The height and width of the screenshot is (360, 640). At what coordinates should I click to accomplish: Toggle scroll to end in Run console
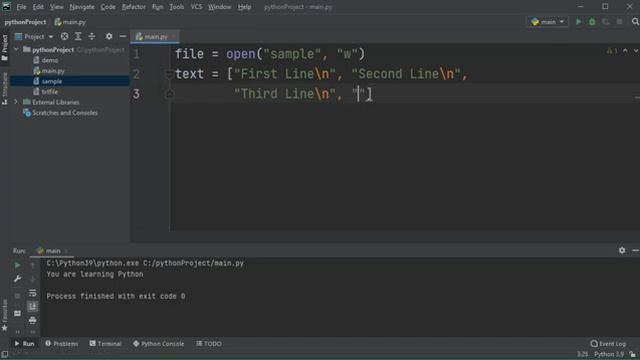(x=33, y=307)
